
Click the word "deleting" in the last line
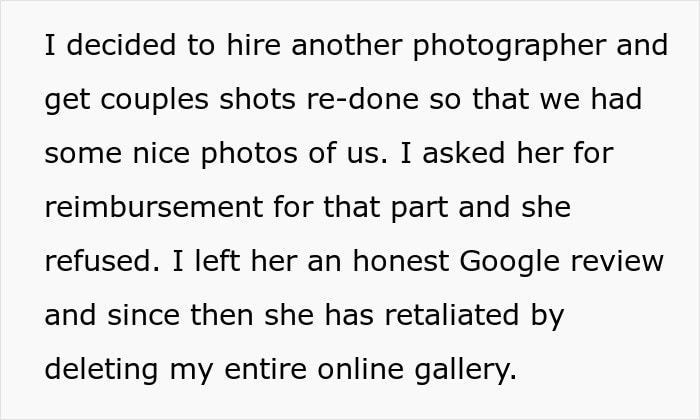[101, 370]
